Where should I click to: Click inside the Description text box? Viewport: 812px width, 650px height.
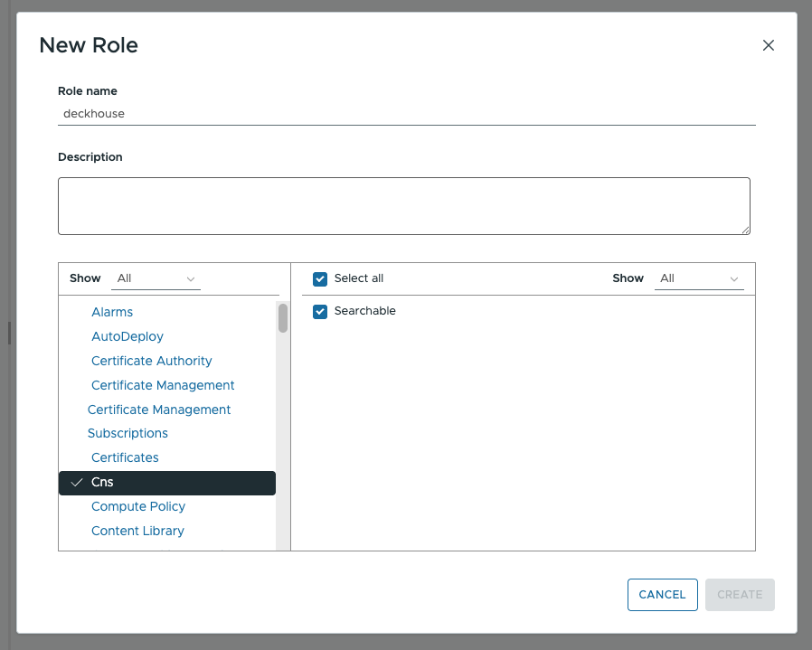click(x=404, y=205)
